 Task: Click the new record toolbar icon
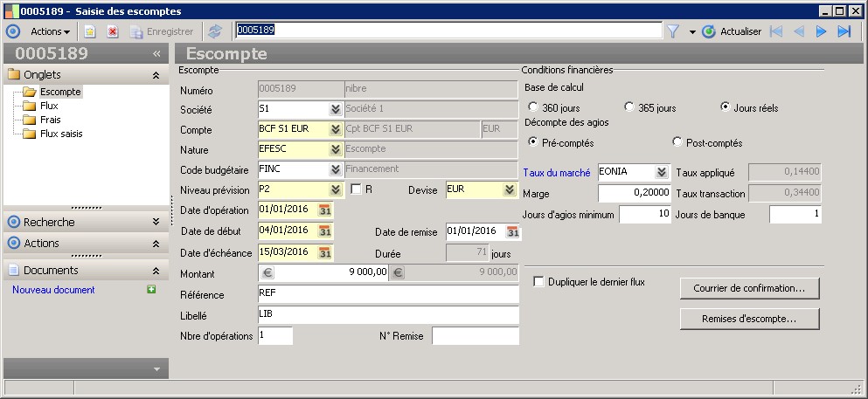89,31
